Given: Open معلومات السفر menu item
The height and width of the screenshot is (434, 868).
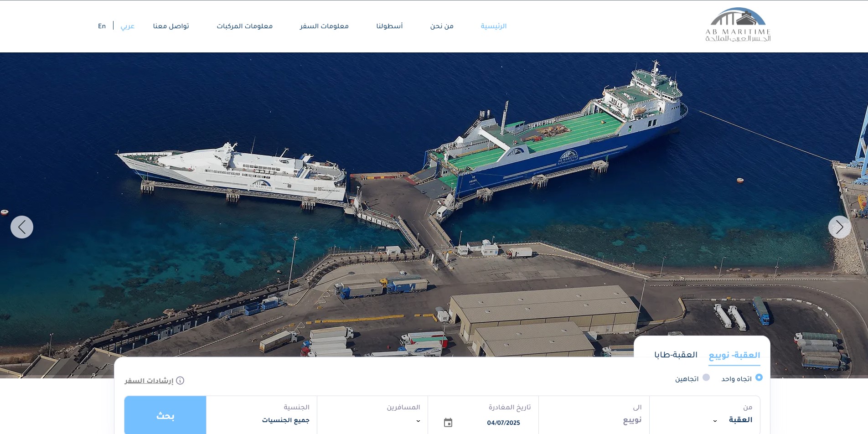Looking at the screenshot, I should pos(324,26).
